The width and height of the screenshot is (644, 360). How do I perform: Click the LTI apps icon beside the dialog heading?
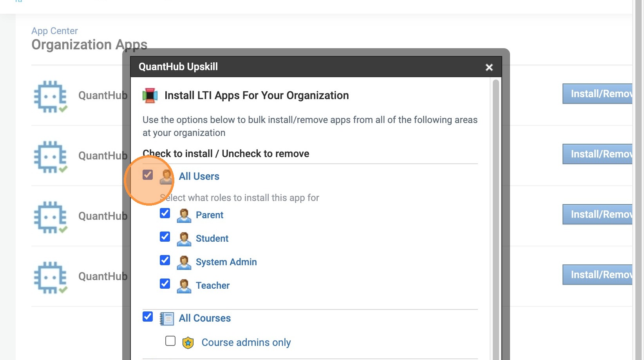pos(150,96)
